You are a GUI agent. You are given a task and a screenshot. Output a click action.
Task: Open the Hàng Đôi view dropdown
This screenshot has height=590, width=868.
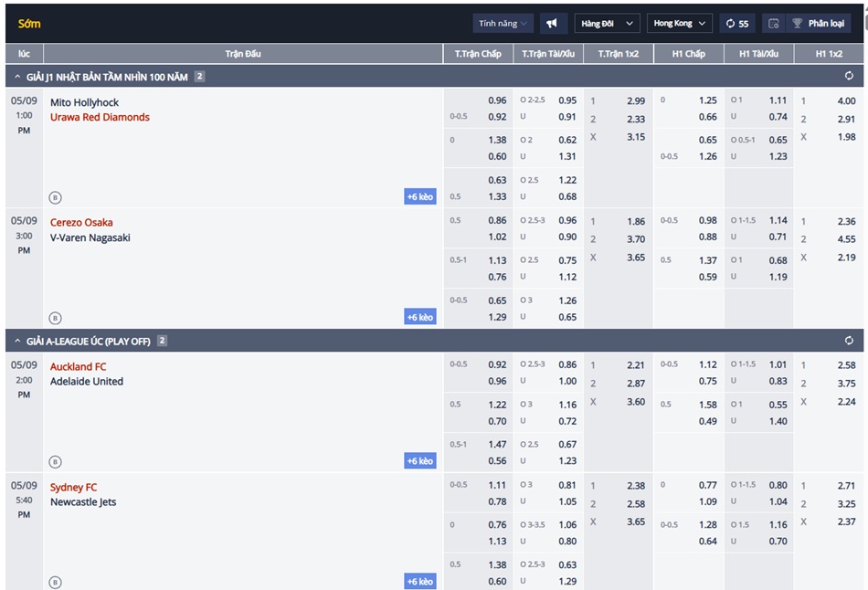[x=608, y=23]
